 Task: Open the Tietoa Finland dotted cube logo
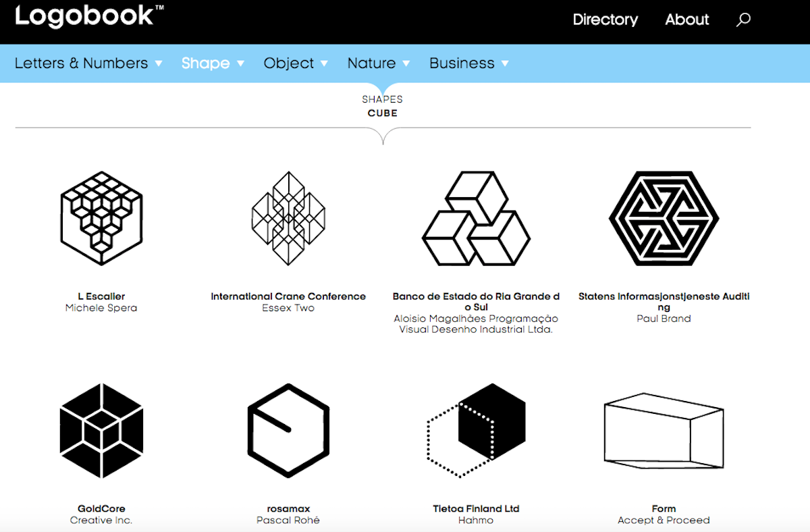point(476,431)
